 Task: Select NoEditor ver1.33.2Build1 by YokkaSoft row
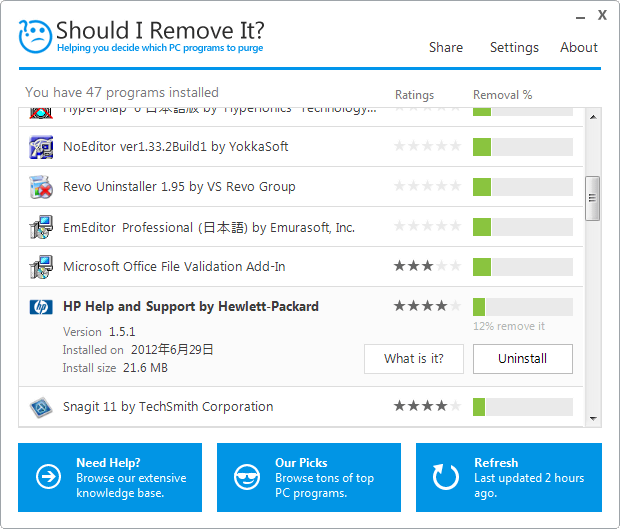click(x=301, y=147)
